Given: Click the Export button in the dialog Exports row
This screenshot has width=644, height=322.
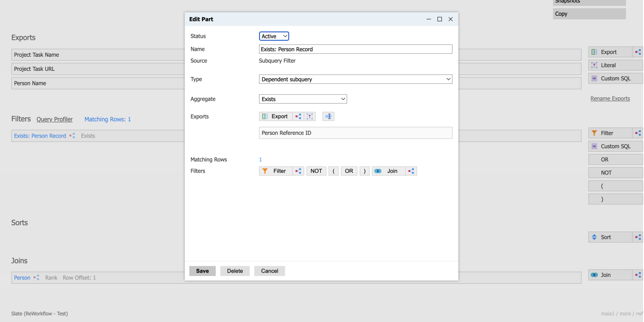Looking at the screenshot, I should click(x=276, y=116).
